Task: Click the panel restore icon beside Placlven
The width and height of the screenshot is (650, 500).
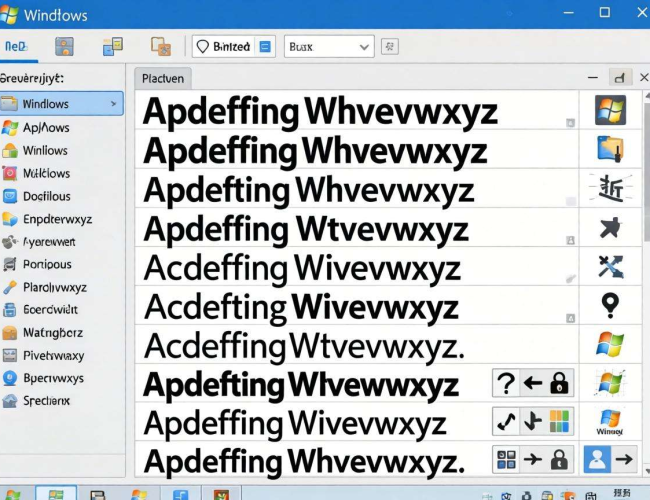Action: [620, 78]
